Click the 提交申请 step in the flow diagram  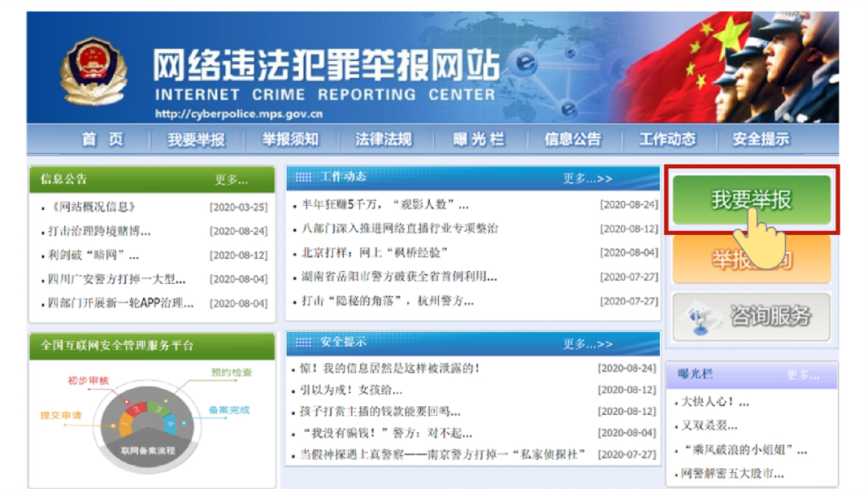[x=61, y=416]
